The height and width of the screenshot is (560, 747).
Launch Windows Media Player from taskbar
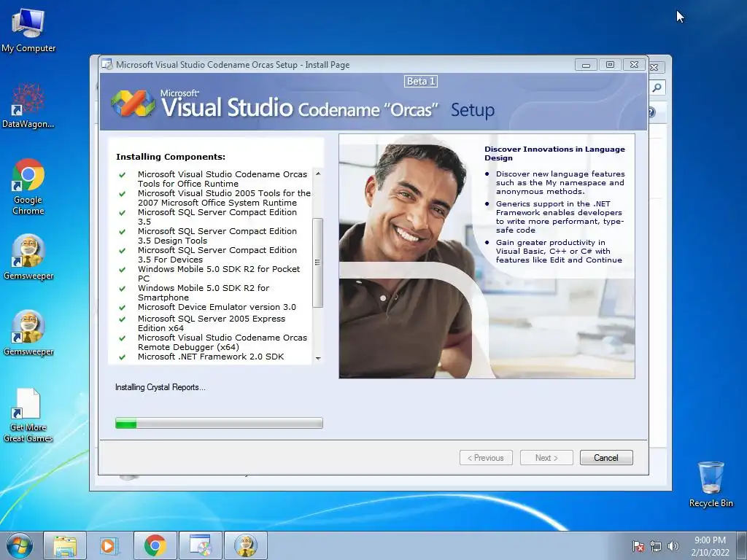click(109, 545)
